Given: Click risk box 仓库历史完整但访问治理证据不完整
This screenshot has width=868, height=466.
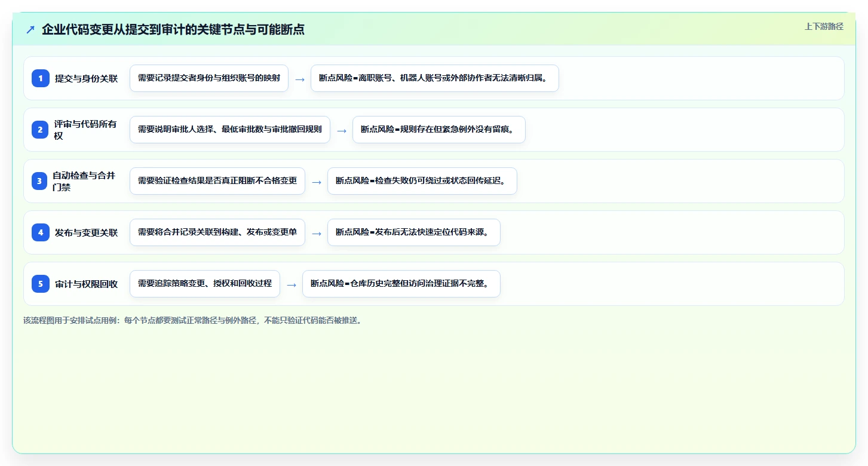Looking at the screenshot, I should pyautogui.click(x=401, y=284).
